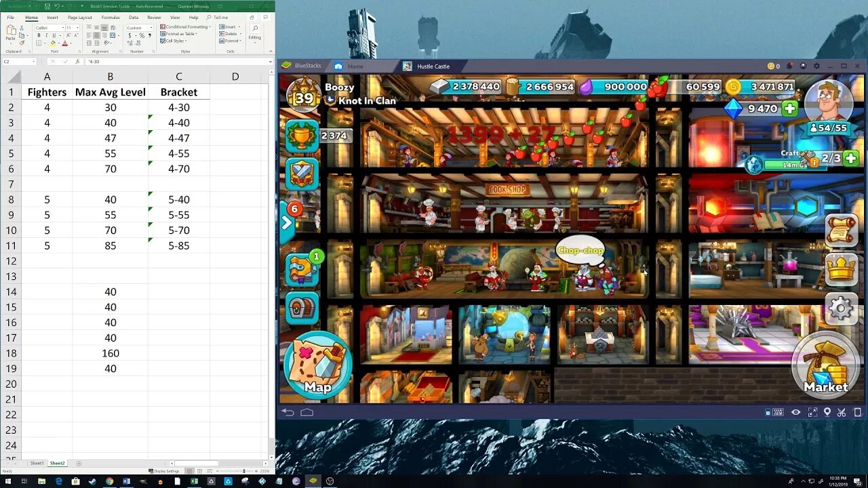The image size is (868, 488).
Task: Click BlueStacks home outline button
Action: click(x=307, y=412)
